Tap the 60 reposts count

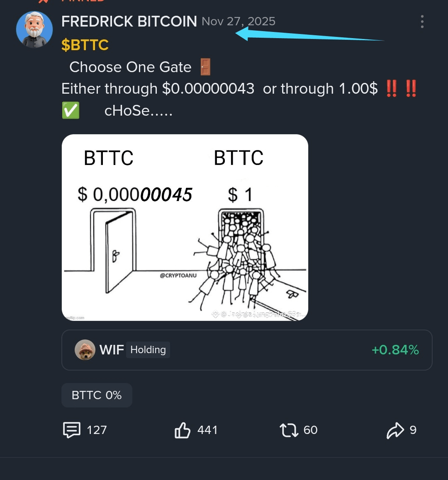click(310, 430)
